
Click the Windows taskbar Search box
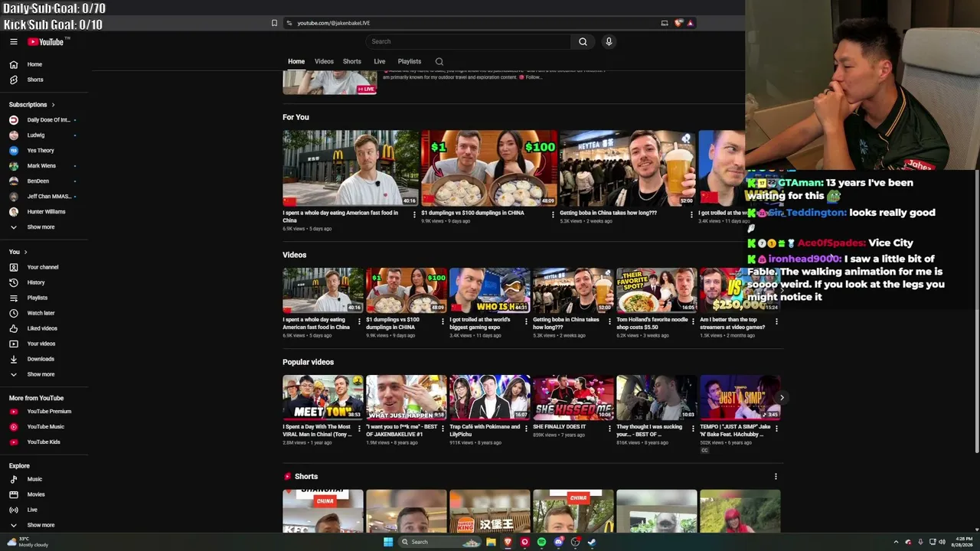(x=440, y=542)
